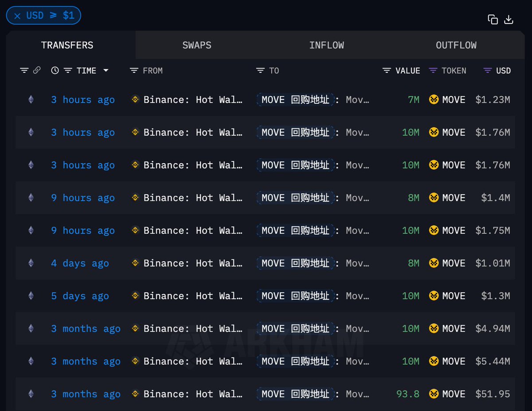Open Binance Hot Wallet sender in the $1.01M row
The width and height of the screenshot is (532, 411).
tap(193, 263)
